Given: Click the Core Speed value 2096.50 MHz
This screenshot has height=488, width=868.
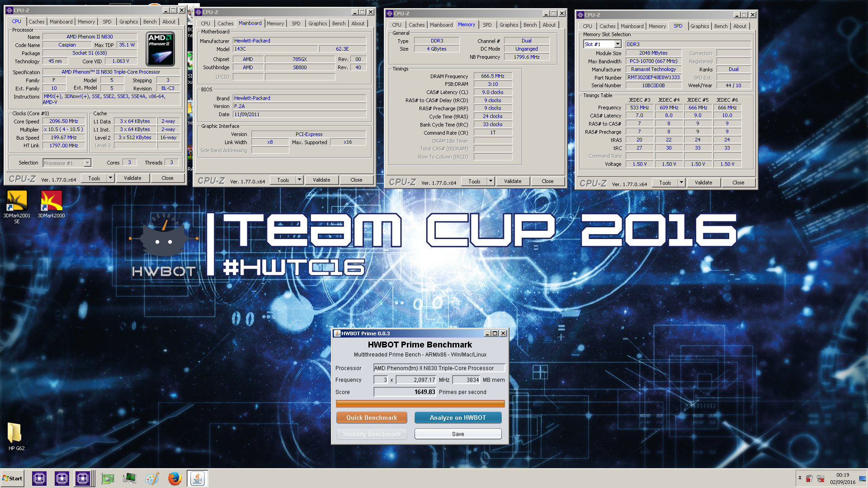Looking at the screenshot, I should [64, 121].
